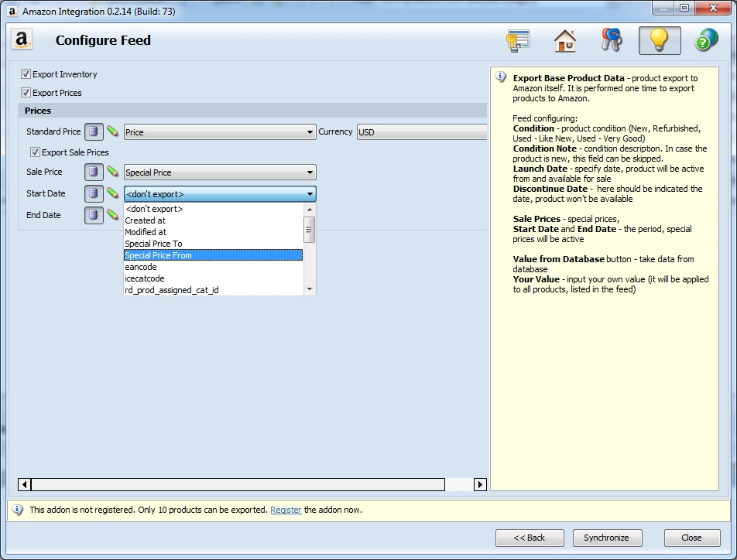This screenshot has width=737, height=560.
Task: Click the End Date label
Action: pyautogui.click(x=43, y=215)
